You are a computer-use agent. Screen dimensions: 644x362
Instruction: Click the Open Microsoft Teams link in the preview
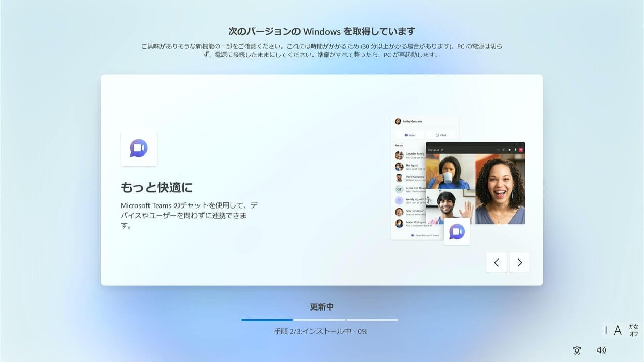click(x=425, y=235)
